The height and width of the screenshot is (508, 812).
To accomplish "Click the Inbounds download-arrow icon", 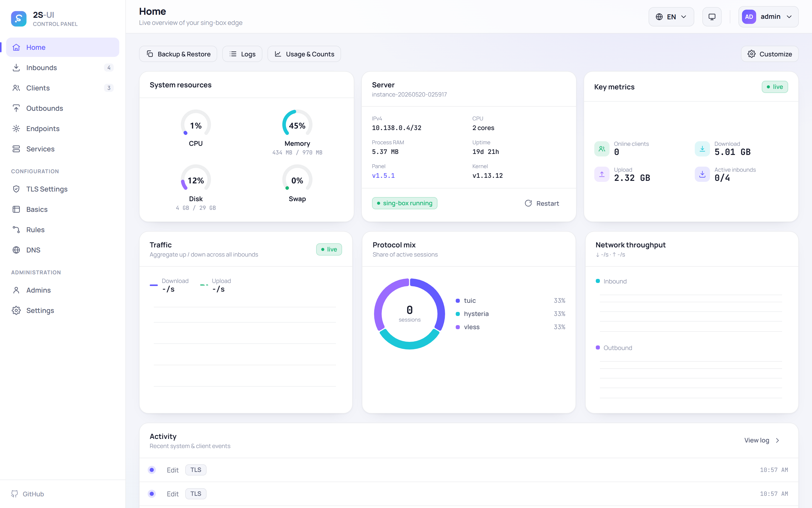I will pos(16,68).
